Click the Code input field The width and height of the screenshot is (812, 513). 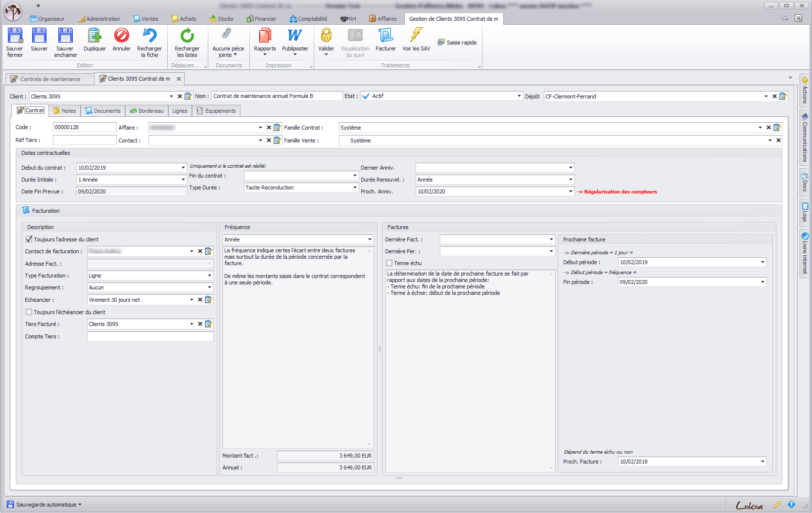84,127
